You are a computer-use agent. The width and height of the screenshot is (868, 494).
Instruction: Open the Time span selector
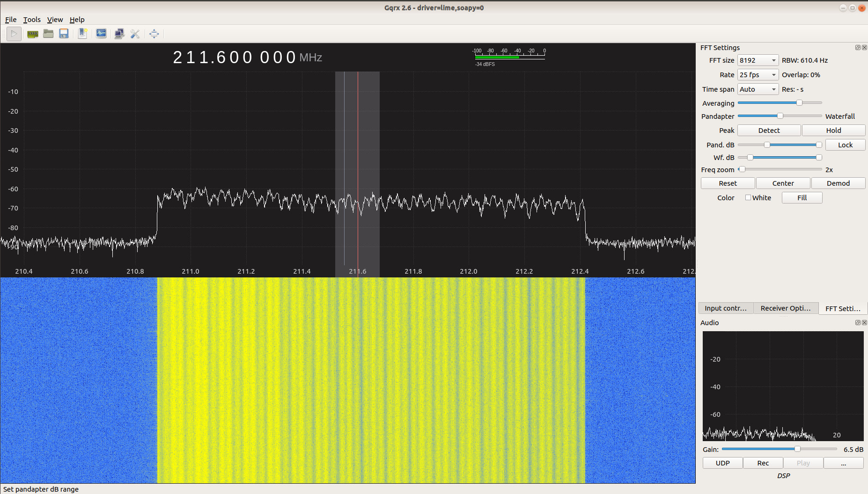(x=758, y=89)
